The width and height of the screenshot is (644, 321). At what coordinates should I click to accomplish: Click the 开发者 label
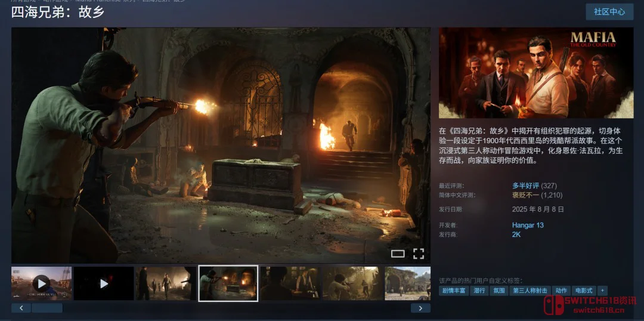[448, 225]
